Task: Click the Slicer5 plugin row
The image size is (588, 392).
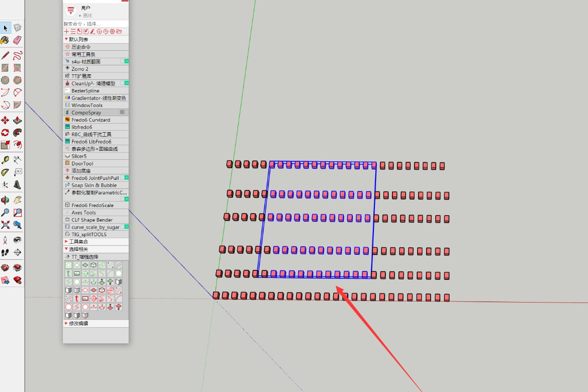Action: point(95,156)
